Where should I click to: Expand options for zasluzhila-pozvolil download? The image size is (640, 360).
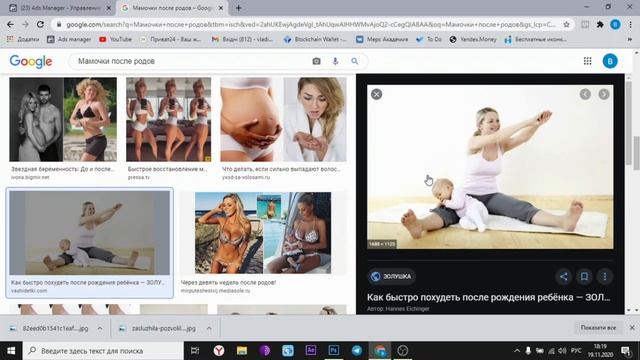(x=209, y=328)
